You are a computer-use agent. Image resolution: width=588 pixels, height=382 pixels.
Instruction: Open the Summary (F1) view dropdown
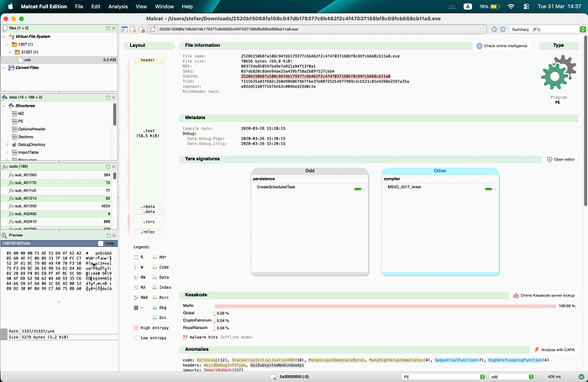547,29
